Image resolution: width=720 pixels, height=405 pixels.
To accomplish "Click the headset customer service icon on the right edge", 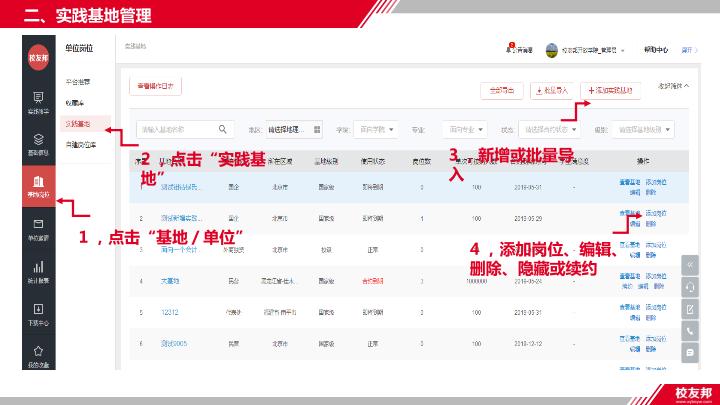I will (x=689, y=286).
